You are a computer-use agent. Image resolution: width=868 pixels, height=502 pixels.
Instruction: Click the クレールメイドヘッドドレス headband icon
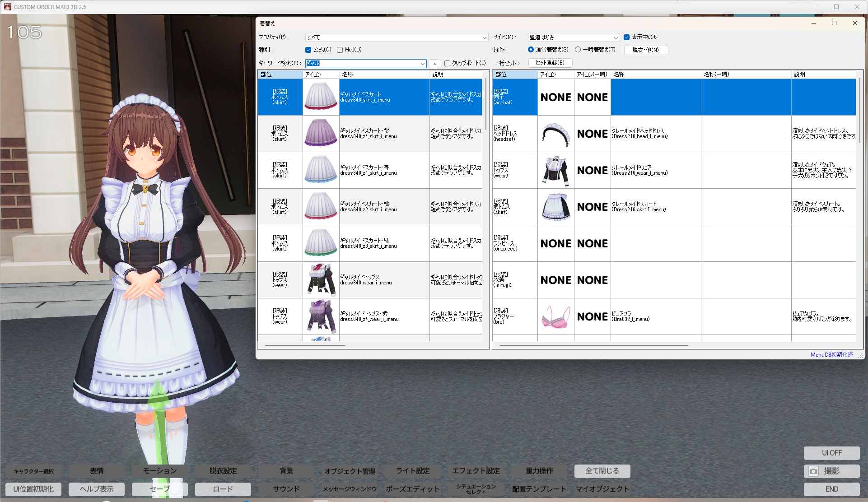pos(556,134)
